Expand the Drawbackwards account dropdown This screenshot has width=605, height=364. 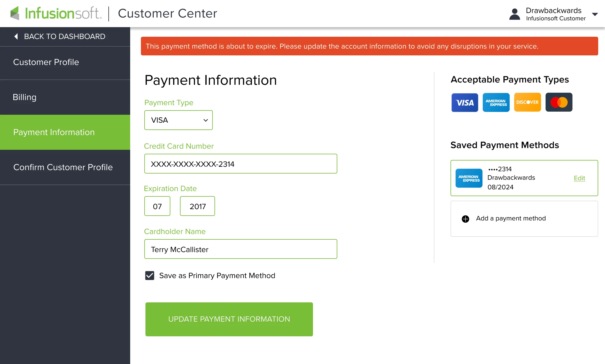[595, 14]
